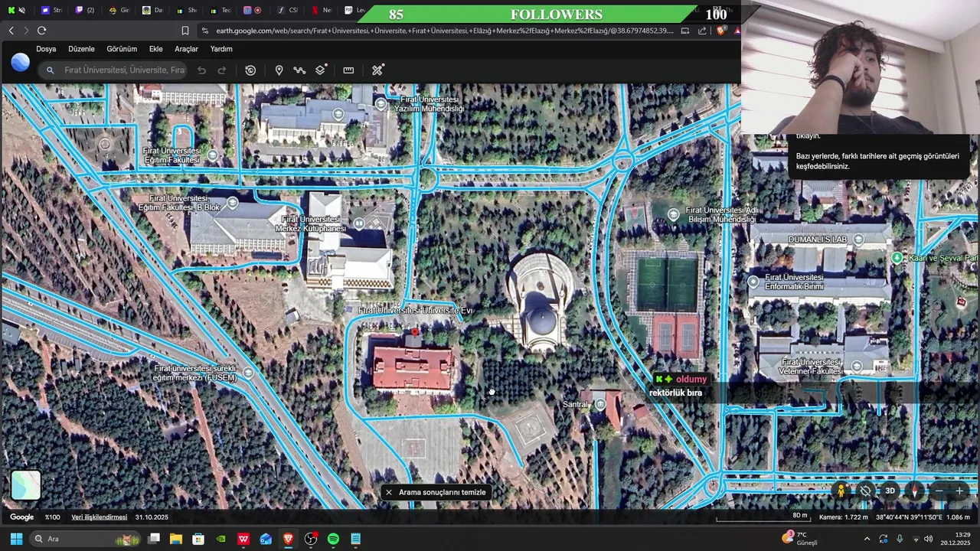Image resolution: width=980 pixels, height=551 pixels.
Task: Select the Adli Bilişim Mühendisliği marker
Action: [673, 214]
